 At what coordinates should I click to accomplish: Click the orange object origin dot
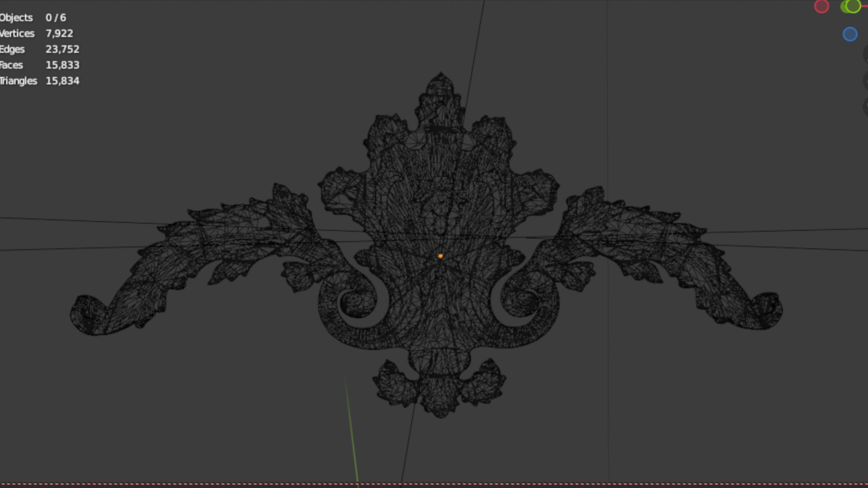(440, 256)
